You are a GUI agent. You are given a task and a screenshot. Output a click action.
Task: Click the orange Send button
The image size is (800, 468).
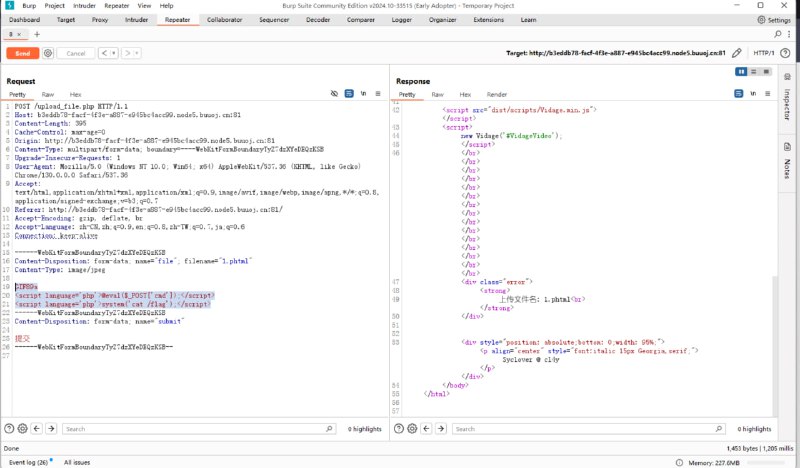[22, 53]
